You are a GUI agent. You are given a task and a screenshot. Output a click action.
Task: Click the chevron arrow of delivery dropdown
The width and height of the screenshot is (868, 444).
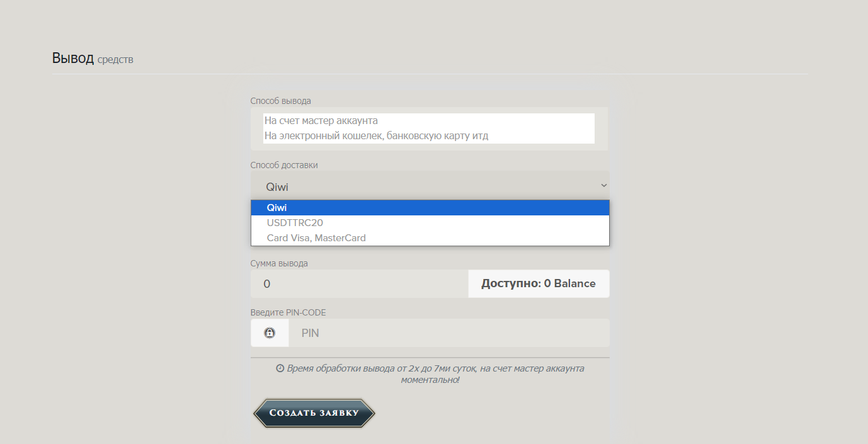tap(603, 186)
